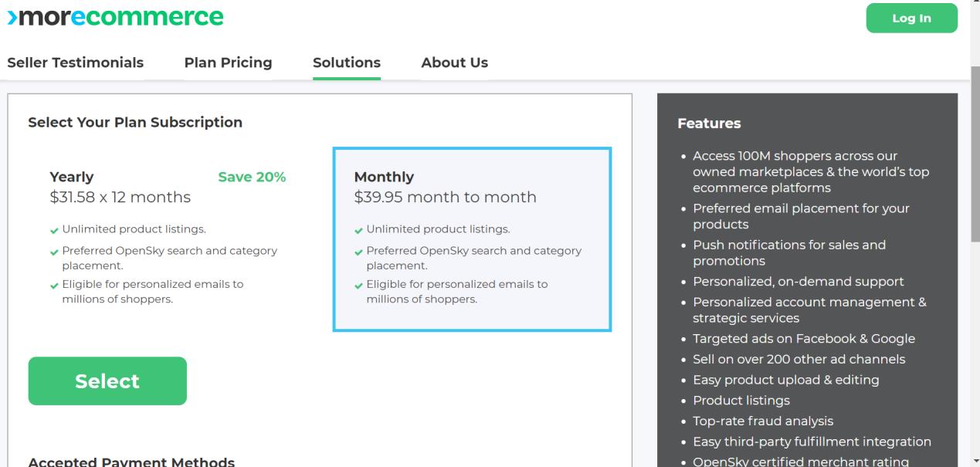
Task: Choose the Monthly $39.95 subscription plan
Action: coord(472,239)
